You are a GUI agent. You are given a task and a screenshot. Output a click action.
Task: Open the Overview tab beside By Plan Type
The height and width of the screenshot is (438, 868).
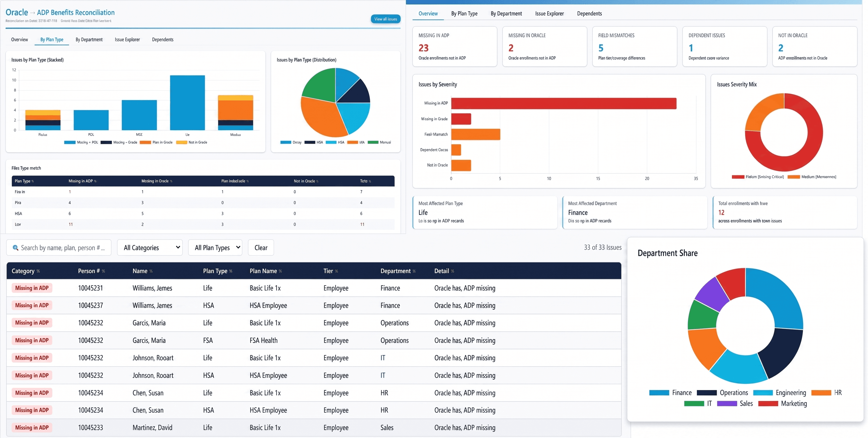point(20,40)
